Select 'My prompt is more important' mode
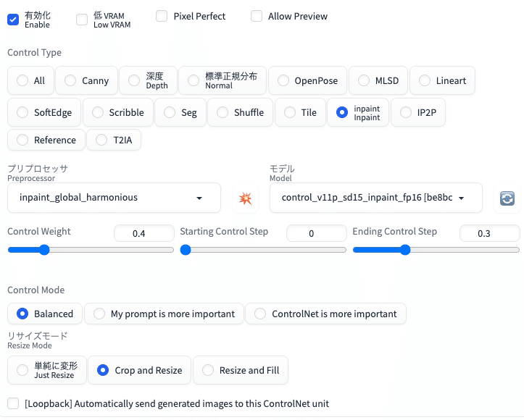The image size is (524, 420). click(164, 314)
